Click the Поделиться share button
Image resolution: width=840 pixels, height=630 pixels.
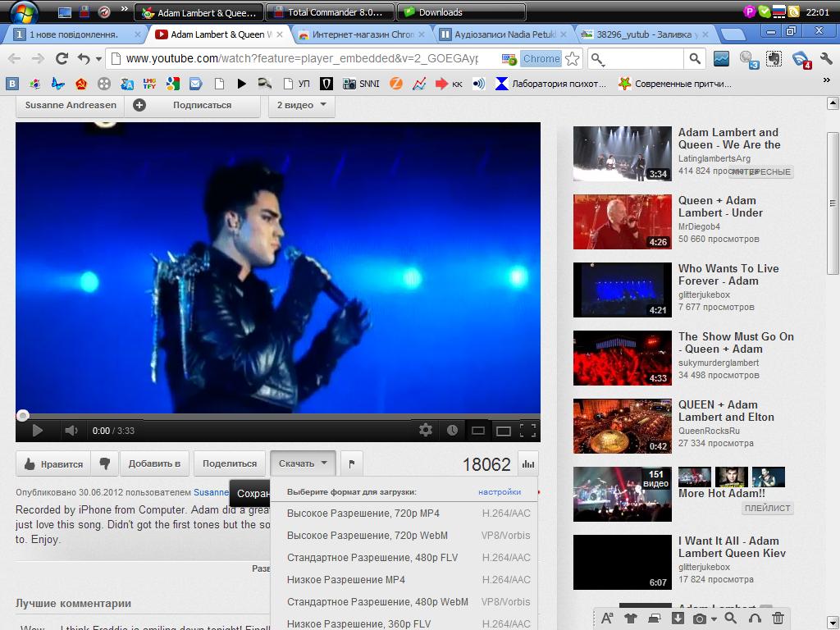[230, 463]
